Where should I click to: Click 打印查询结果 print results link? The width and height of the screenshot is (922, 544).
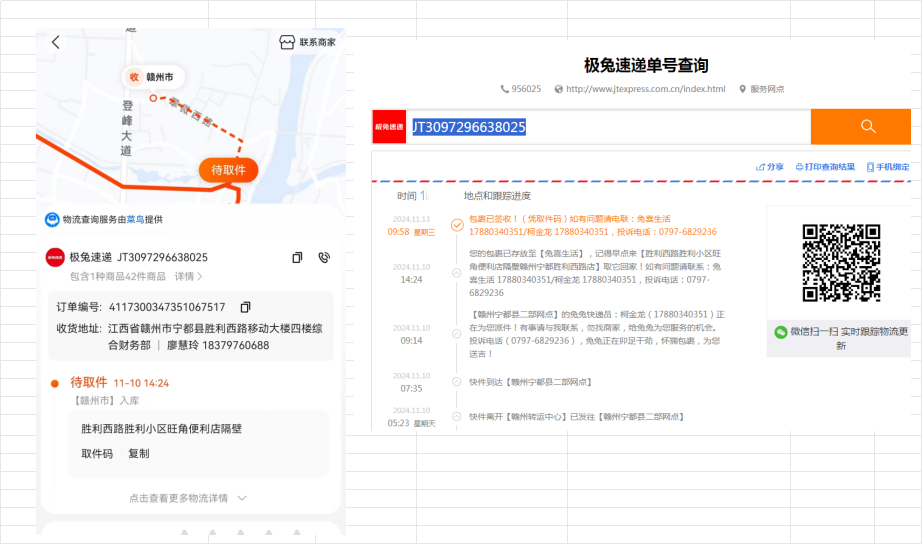point(825,167)
